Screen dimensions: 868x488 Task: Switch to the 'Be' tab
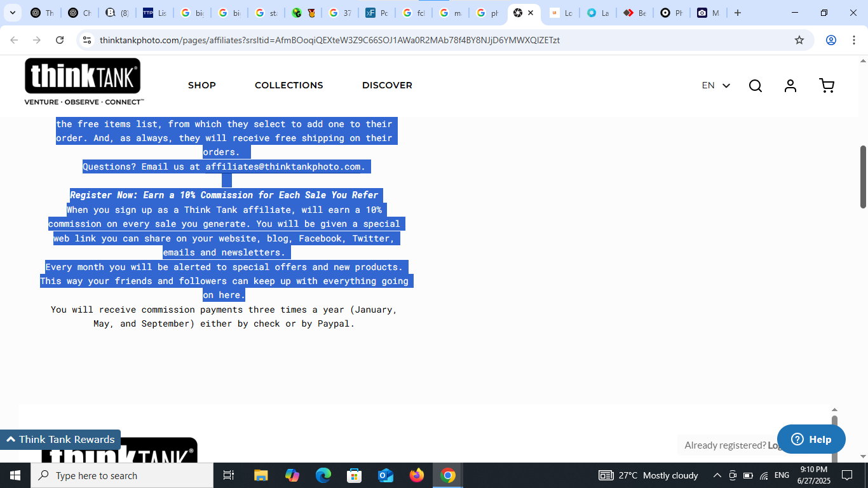tap(635, 13)
